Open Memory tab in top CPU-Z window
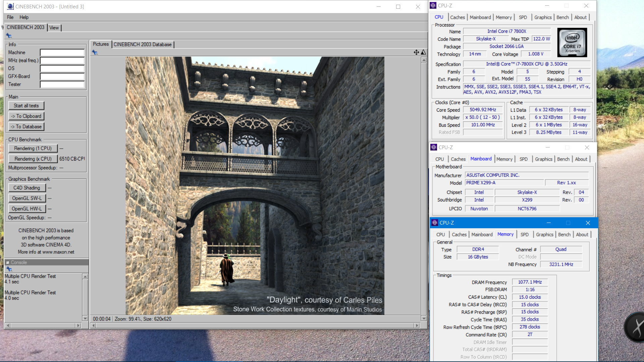This screenshot has height=362, width=644. click(503, 17)
